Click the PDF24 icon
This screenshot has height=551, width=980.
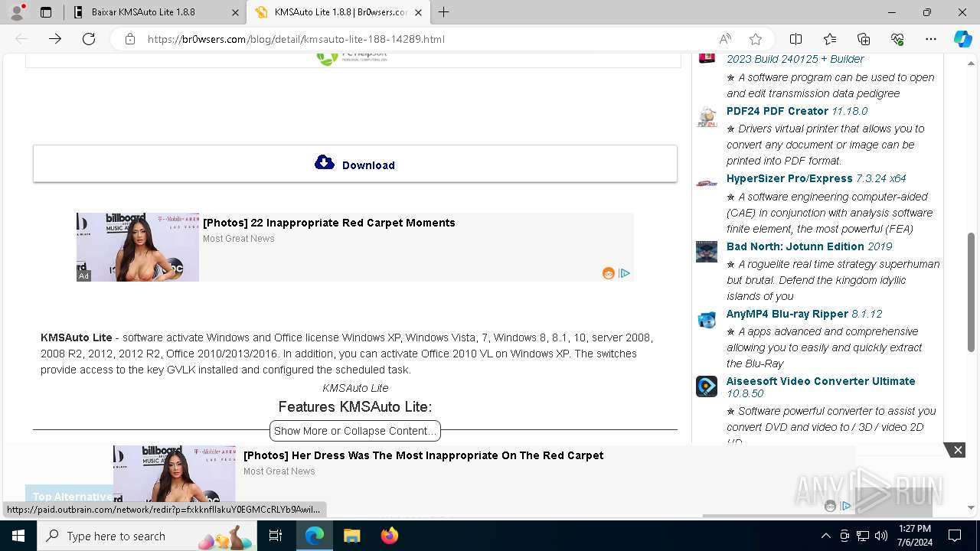[707, 116]
